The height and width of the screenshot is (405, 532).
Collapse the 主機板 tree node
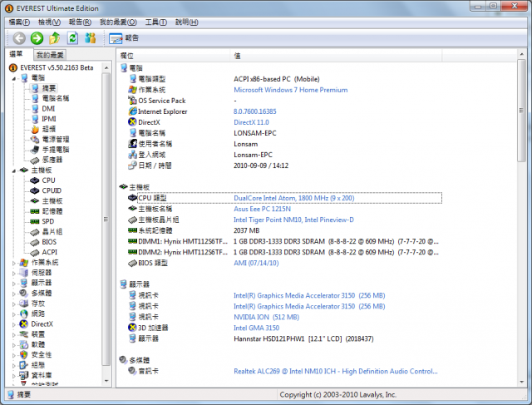[x=13, y=170]
